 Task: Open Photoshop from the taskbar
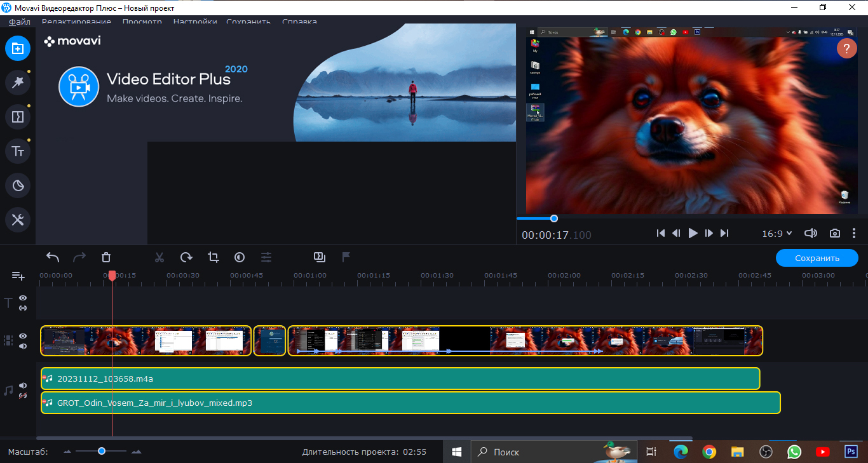coord(851,452)
